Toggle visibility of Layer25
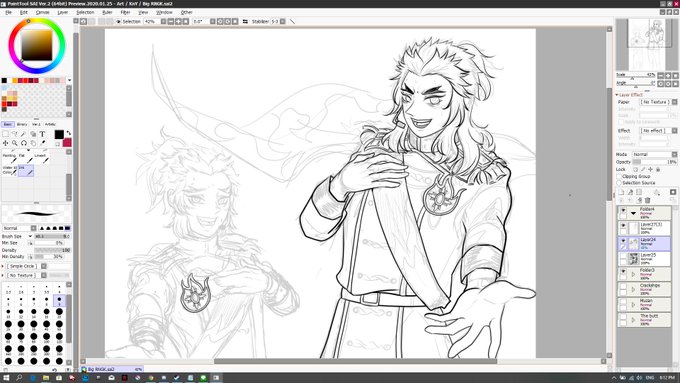680x383 pixels. pos(623,256)
